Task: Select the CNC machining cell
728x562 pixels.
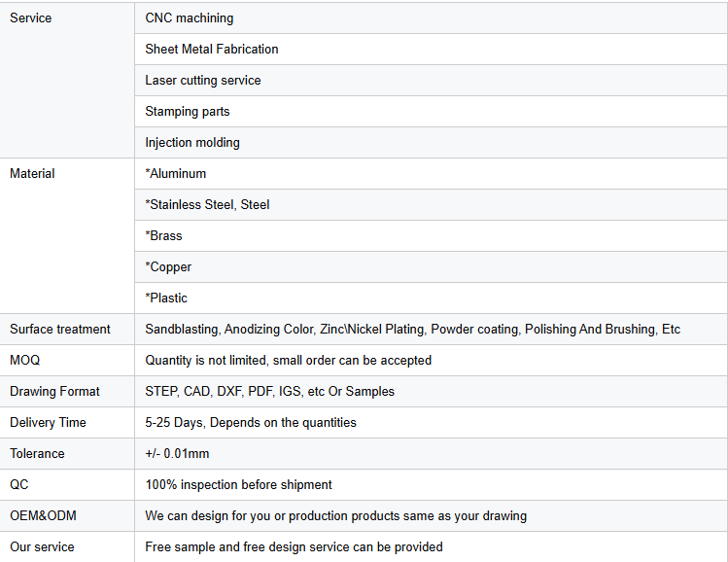Action: (431, 18)
